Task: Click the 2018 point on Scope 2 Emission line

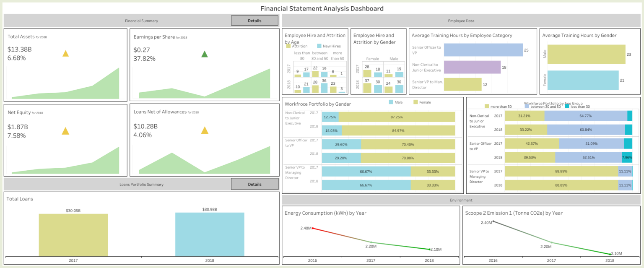Action: pyautogui.click(x=610, y=254)
